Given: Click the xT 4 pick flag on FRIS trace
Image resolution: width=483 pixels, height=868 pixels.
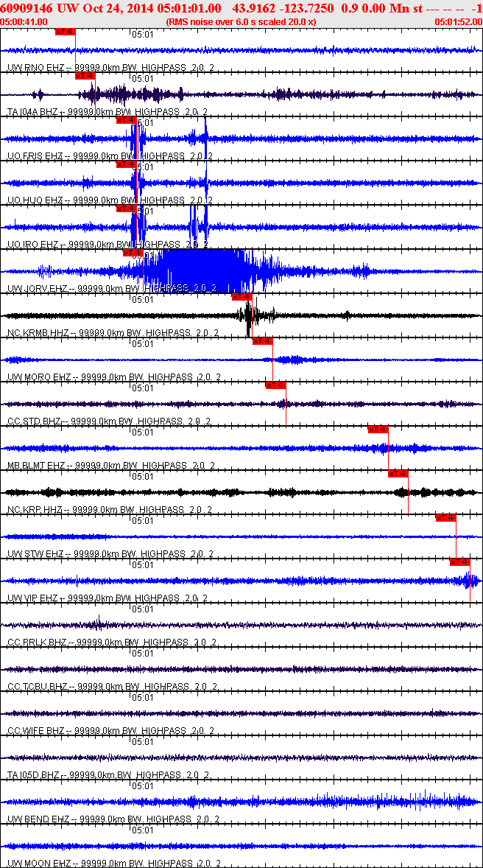Looking at the screenshot, I should [x=126, y=119].
